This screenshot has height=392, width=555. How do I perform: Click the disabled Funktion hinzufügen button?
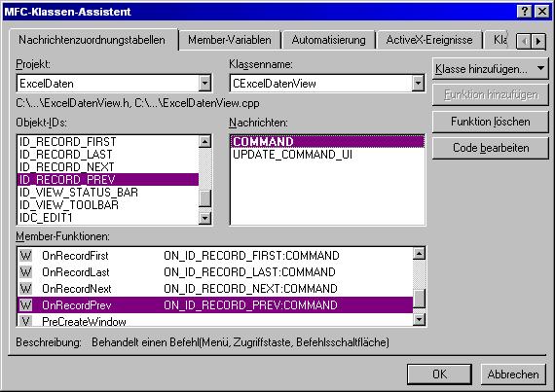(490, 94)
